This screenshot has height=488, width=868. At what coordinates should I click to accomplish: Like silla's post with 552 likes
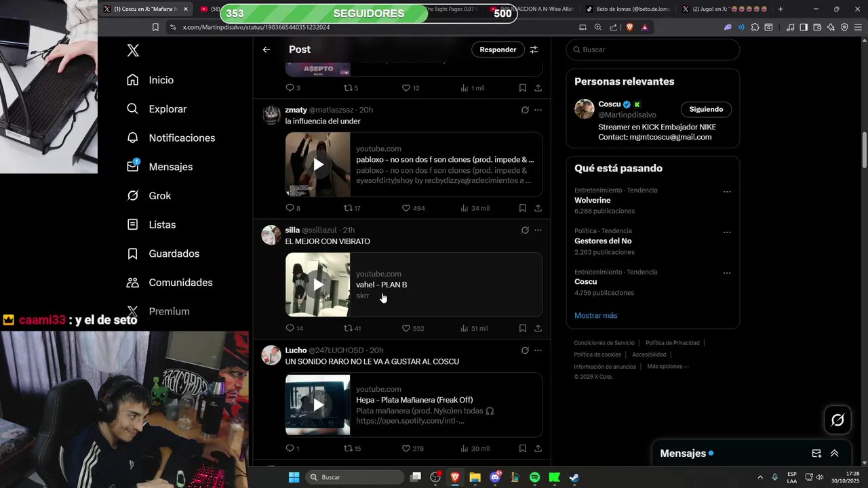tap(406, 328)
